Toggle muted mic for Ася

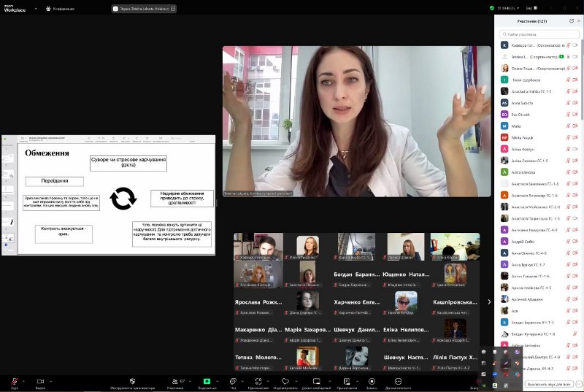point(569,310)
